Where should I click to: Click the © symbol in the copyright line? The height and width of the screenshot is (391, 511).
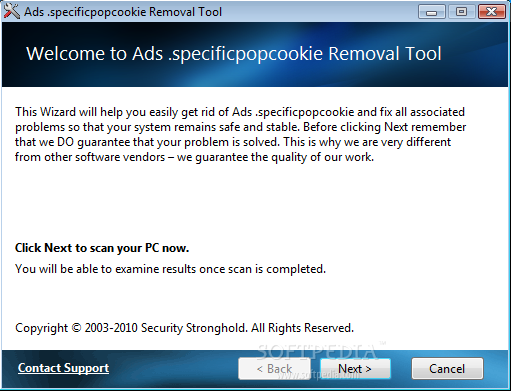(76, 328)
